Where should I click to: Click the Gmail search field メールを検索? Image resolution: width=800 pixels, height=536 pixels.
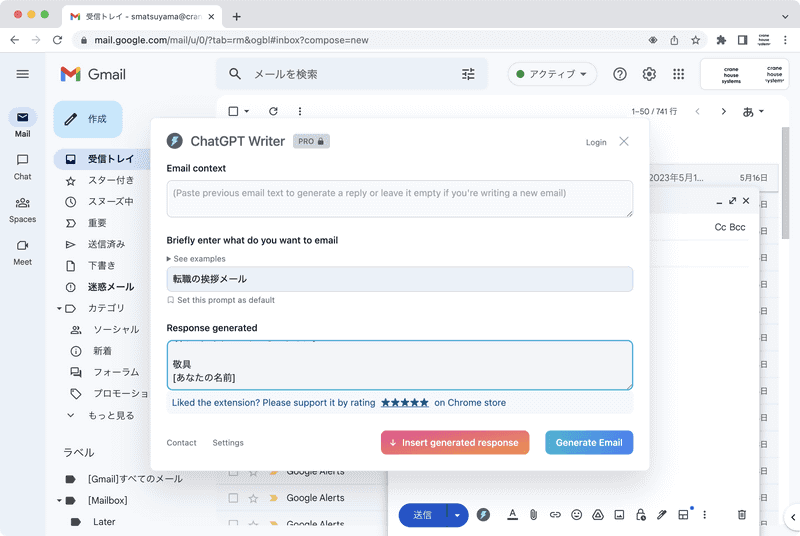[x=352, y=74]
